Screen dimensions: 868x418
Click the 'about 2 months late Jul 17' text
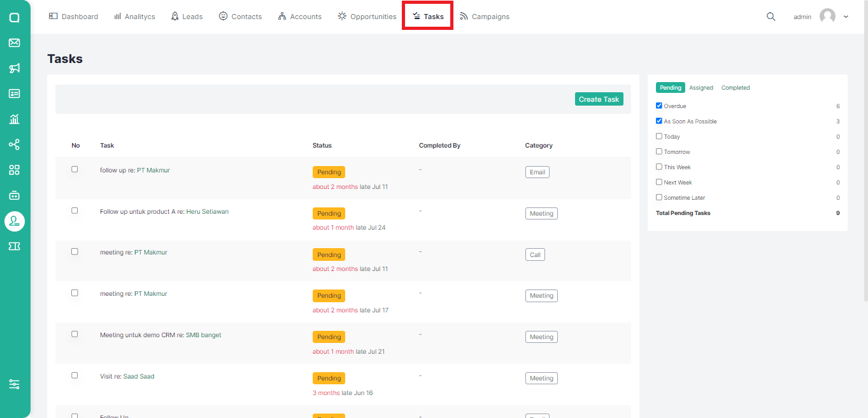[350, 310]
